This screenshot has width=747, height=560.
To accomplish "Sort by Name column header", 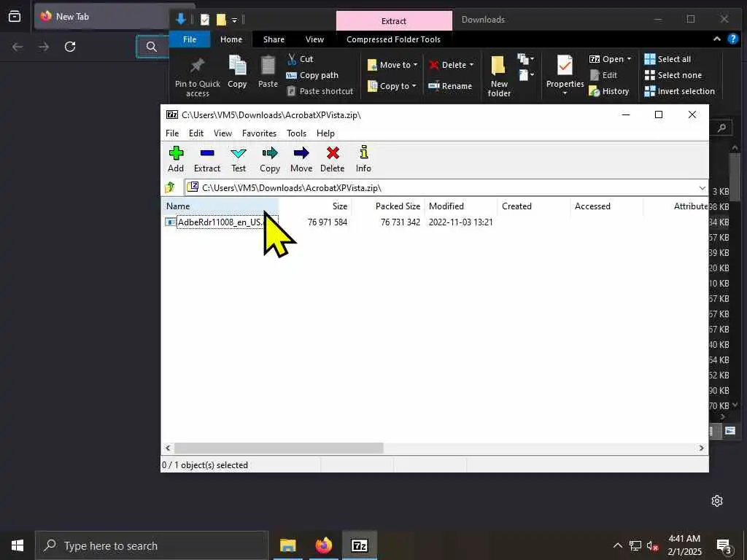I will click(220, 206).
